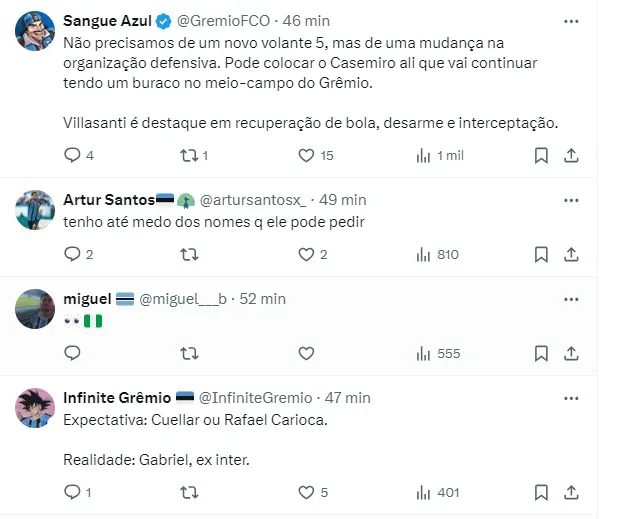Share miguel's tweet
This screenshot has height=519, width=621.
pyautogui.click(x=571, y=353)
